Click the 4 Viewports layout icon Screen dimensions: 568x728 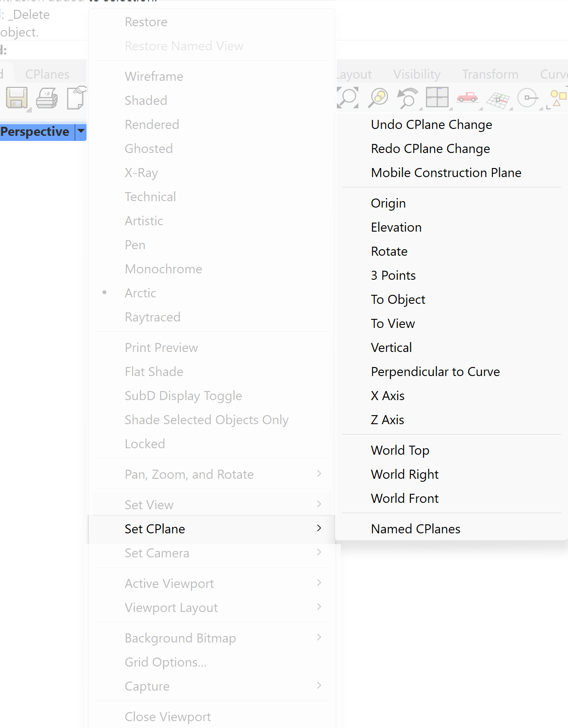tap(437, 98)
